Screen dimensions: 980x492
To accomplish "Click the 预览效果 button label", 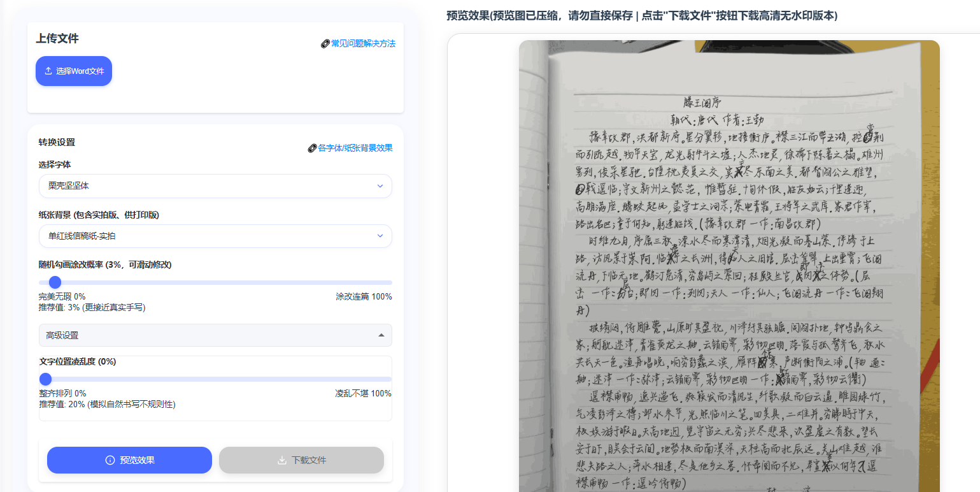I will pyautogui.click(x=137, y=460).
